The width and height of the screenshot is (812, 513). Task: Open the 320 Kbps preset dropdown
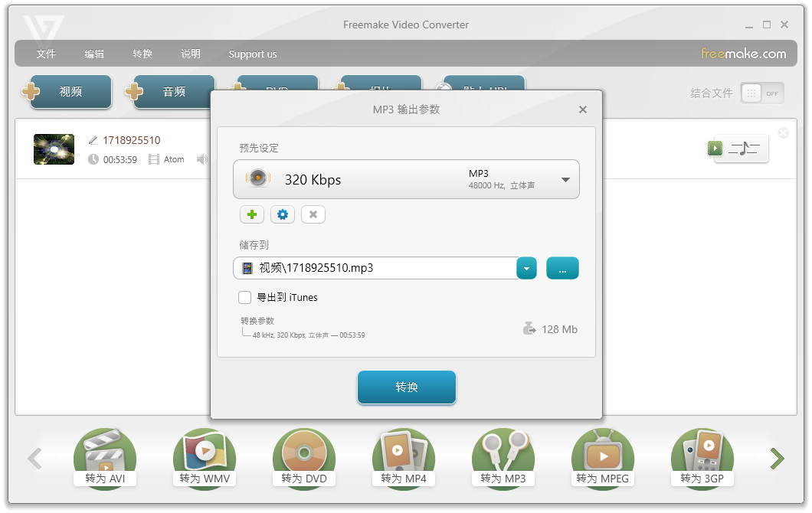click(565, 179)
